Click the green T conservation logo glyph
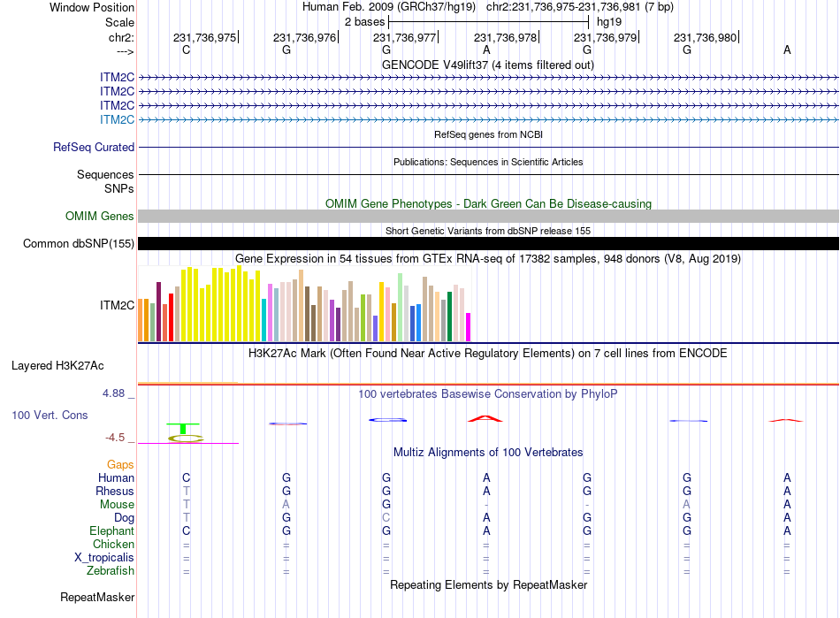The image size is (840, 618). click(183, 428)
